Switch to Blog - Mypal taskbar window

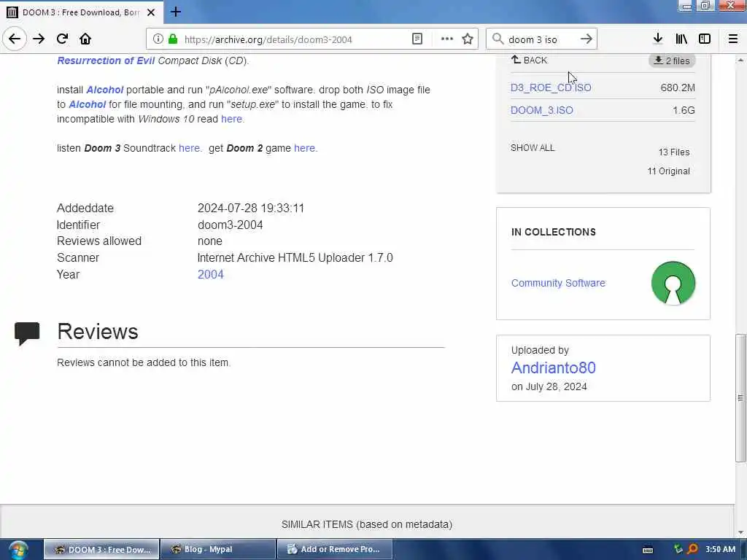[218, 549]
